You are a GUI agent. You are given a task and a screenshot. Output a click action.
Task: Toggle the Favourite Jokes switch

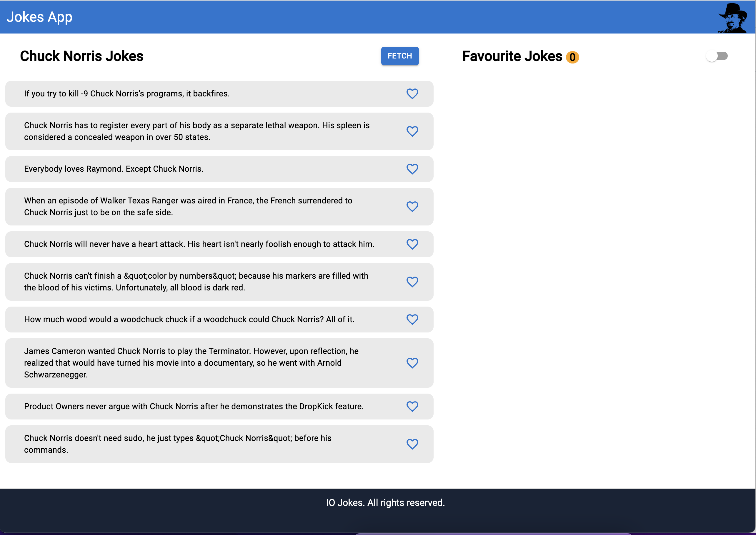point(717,56)
